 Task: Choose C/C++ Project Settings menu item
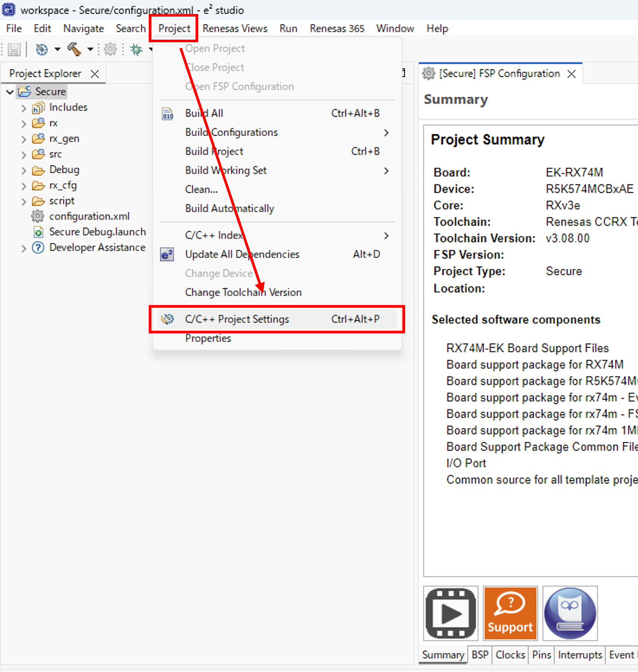click(277, 319)
